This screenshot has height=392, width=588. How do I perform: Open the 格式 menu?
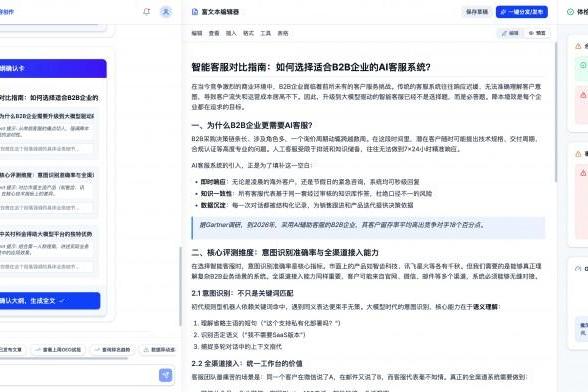tap(249, 33)
